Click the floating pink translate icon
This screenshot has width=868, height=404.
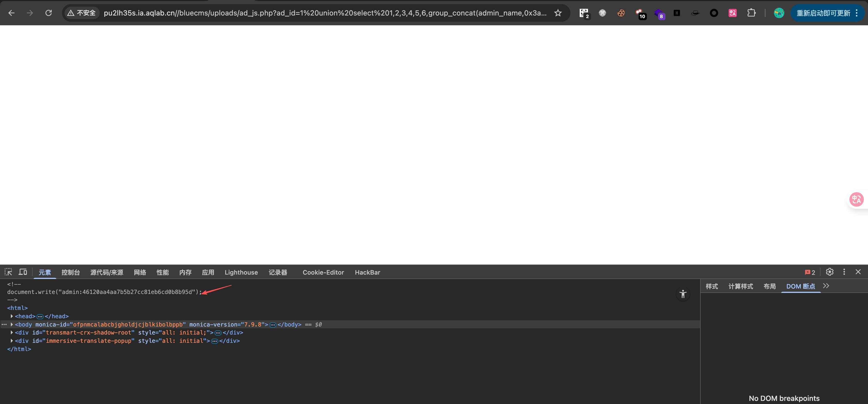point(856,199)
